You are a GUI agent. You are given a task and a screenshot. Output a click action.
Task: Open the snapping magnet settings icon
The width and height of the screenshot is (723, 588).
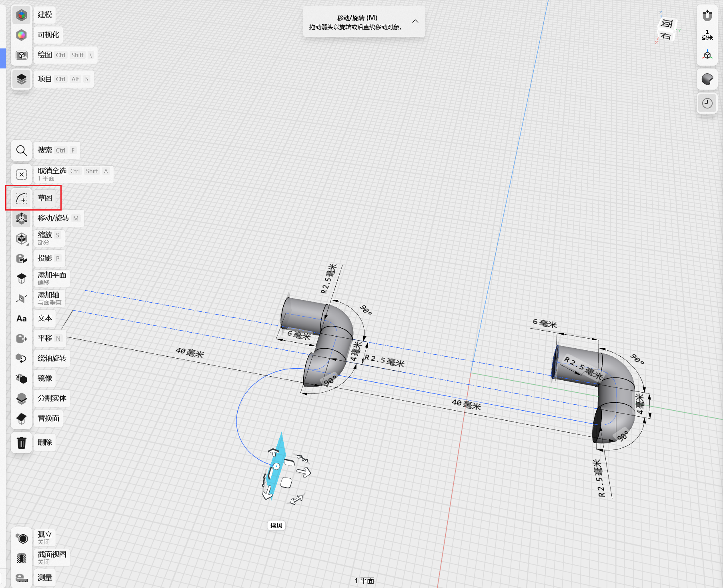pos(707,16)
